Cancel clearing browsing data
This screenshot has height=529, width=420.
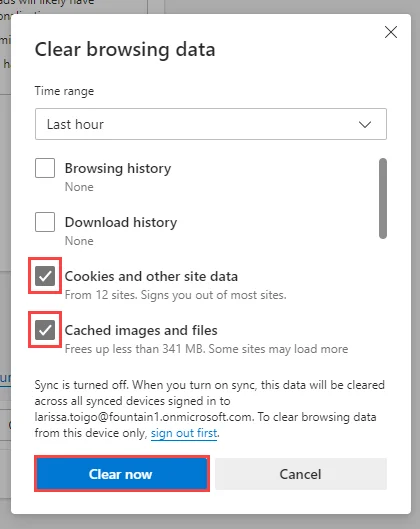coord(301,474)
